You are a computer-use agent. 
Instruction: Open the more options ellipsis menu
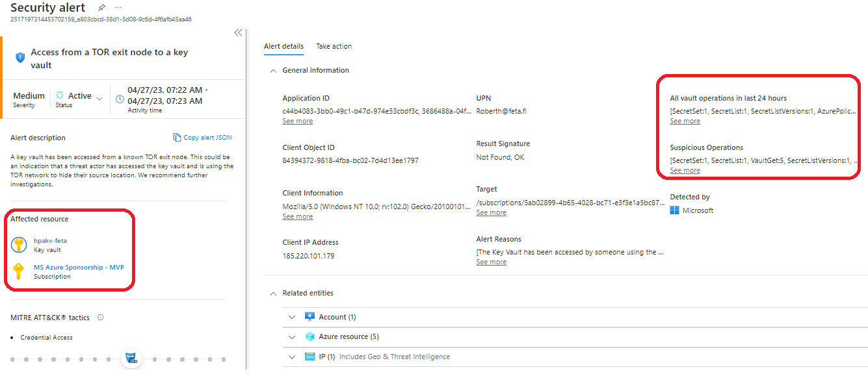pos(118,8)
